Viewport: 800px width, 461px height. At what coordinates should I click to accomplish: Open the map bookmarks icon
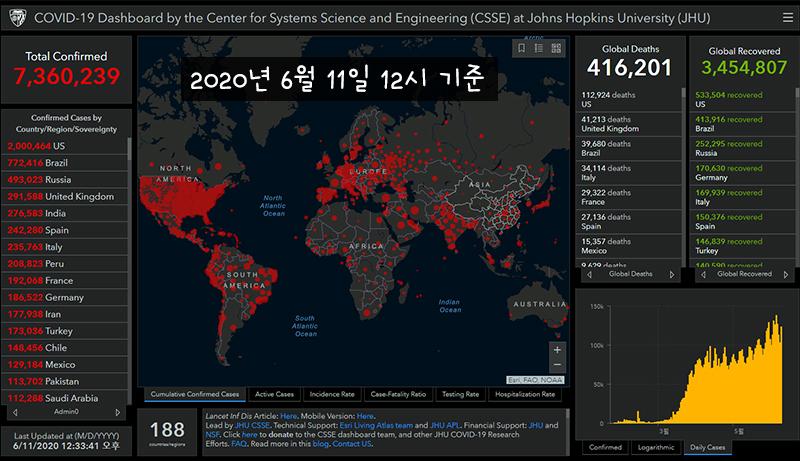521,48
